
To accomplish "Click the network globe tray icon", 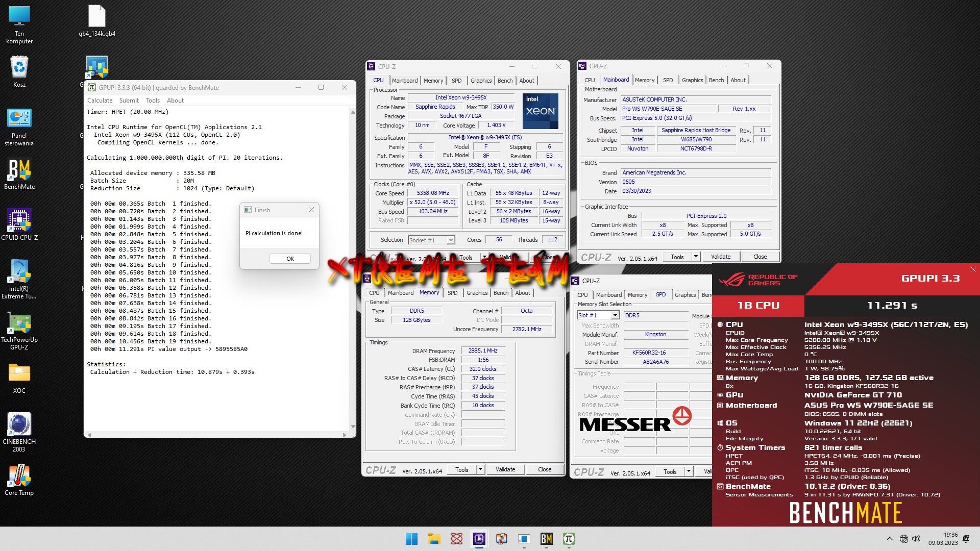I will click(903, 539).
